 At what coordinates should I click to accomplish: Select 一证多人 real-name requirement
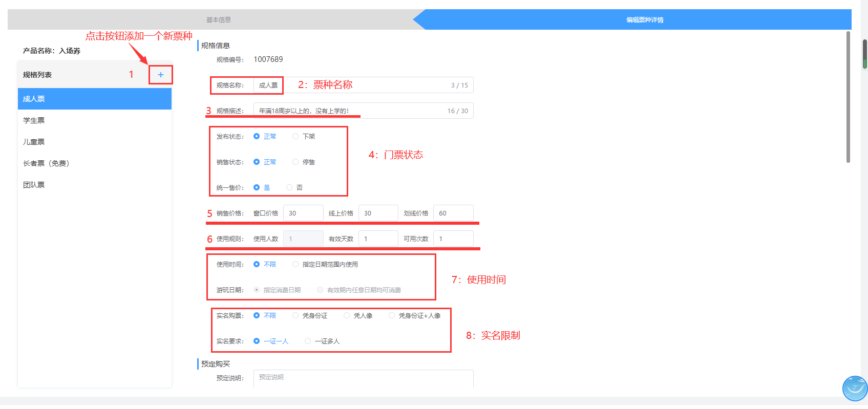point(308,341)
